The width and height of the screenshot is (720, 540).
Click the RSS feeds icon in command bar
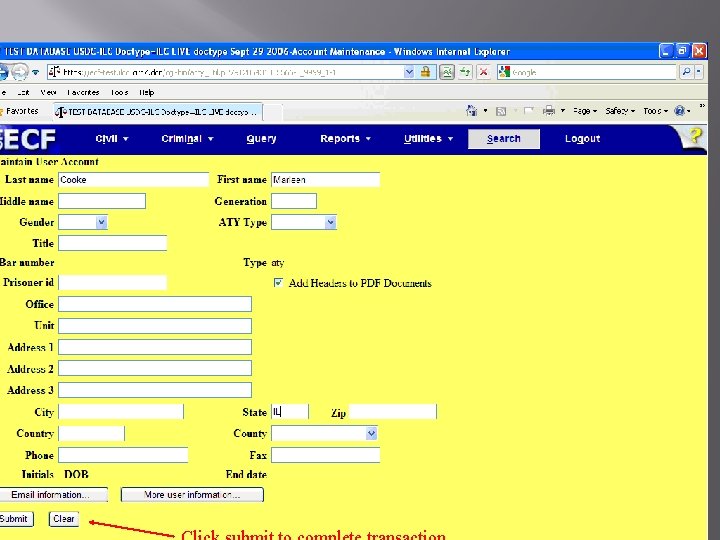(x=501, y=111)
